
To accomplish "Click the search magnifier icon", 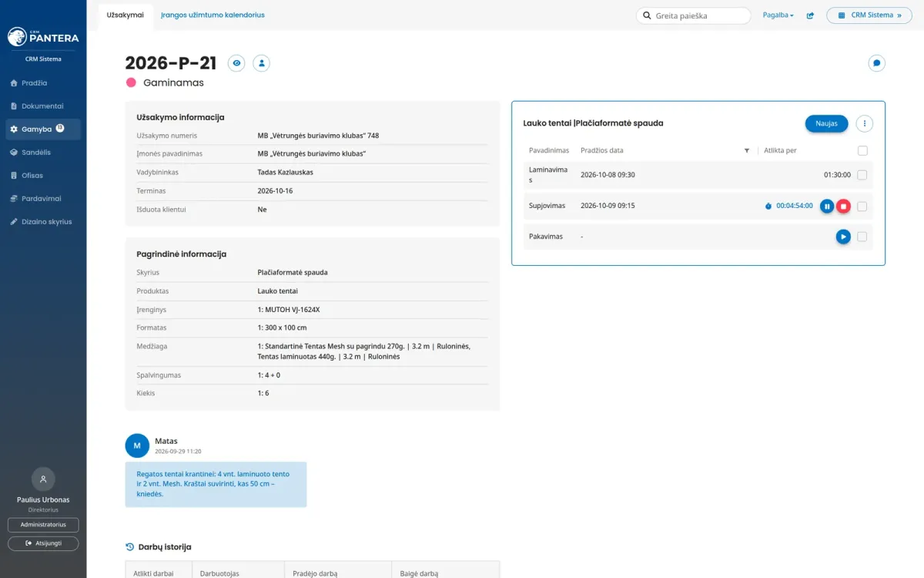I will [x=645, y=15].
